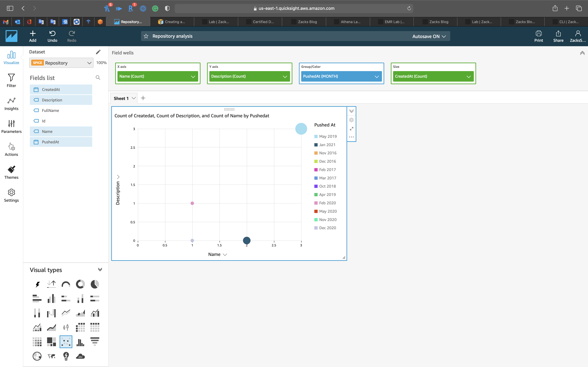
Task: Star the Repository analysis as favorite
Action: (x=146, y=36)
